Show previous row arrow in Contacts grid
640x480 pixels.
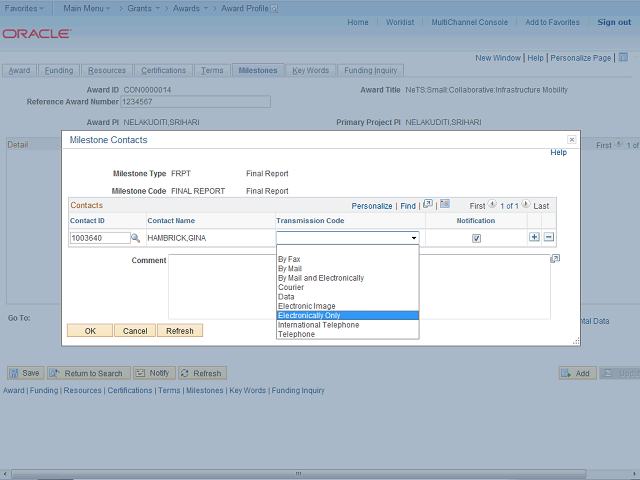click(x=492, y=205)
